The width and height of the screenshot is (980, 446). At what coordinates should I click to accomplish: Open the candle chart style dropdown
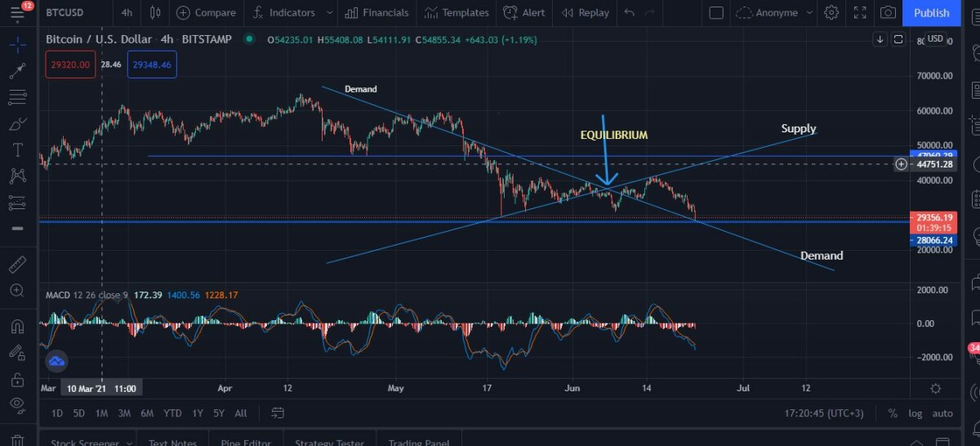click(x=156, y=12)
